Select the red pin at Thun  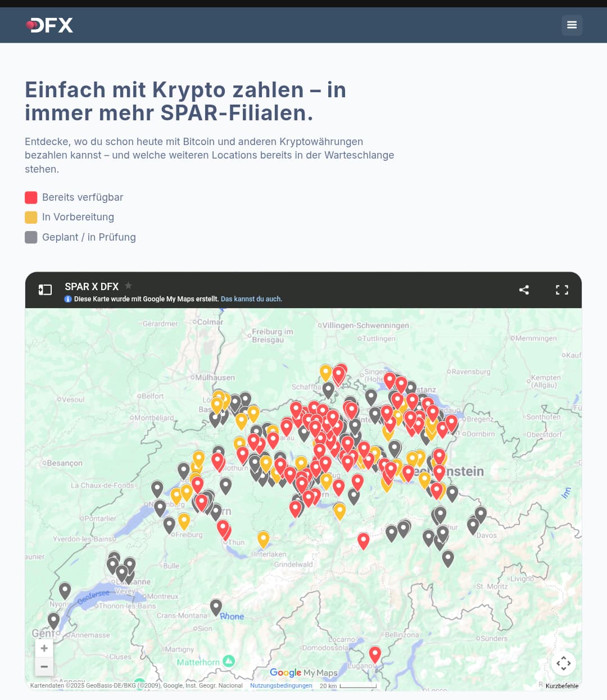[223, 529]
